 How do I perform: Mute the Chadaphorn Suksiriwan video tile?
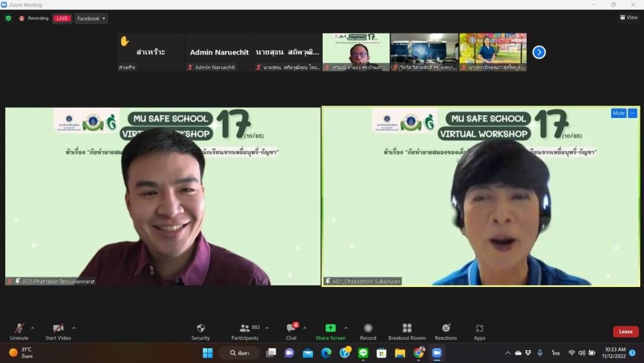pyautogui.click(x=618, y=113)
